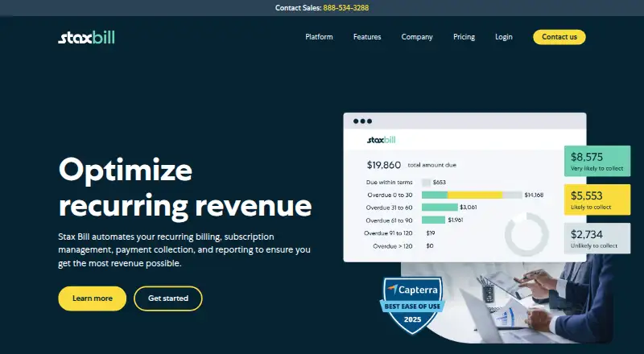Click the Stax Bill logo in header
The height and width of the screenshot is (354, 644).
(x=86, y=37)
